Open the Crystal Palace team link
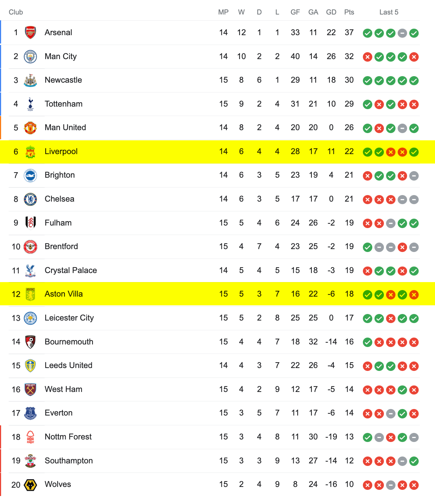Viewport: 435px width, 504px height. coord(71,270)
